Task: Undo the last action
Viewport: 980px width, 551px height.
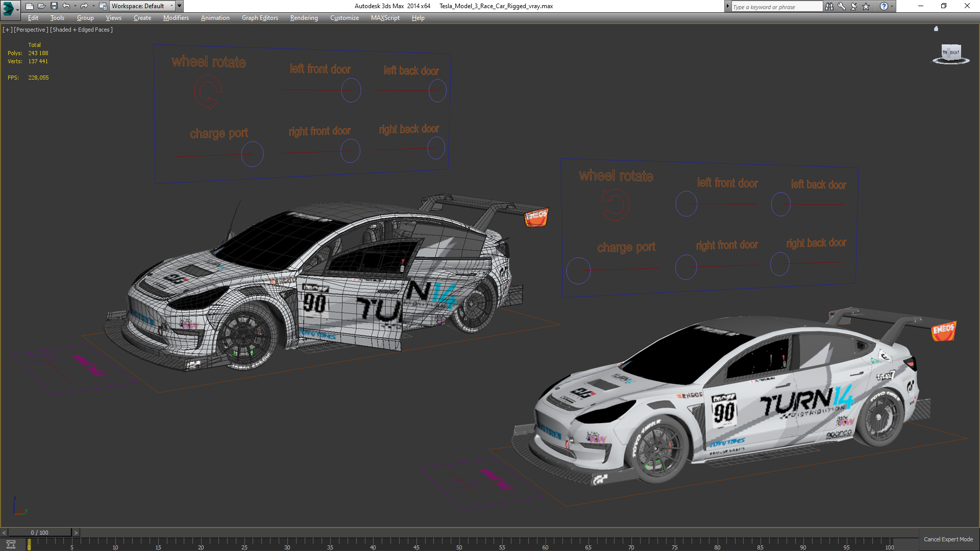Action: click(66, 6)
